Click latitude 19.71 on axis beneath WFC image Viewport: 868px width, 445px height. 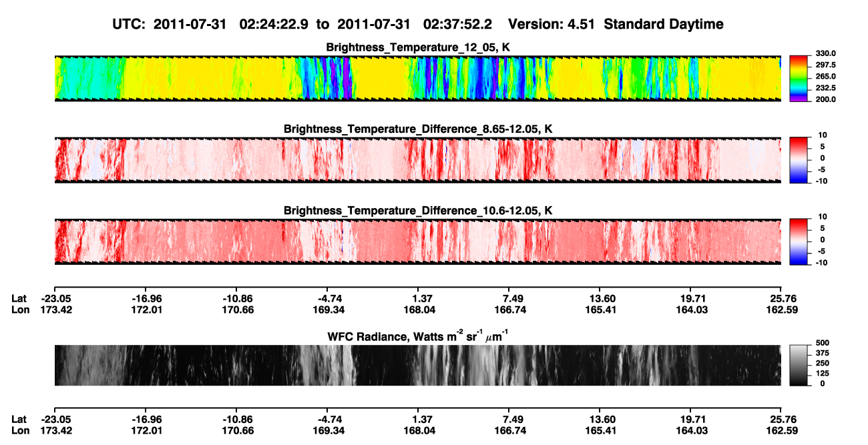(692, 420)
